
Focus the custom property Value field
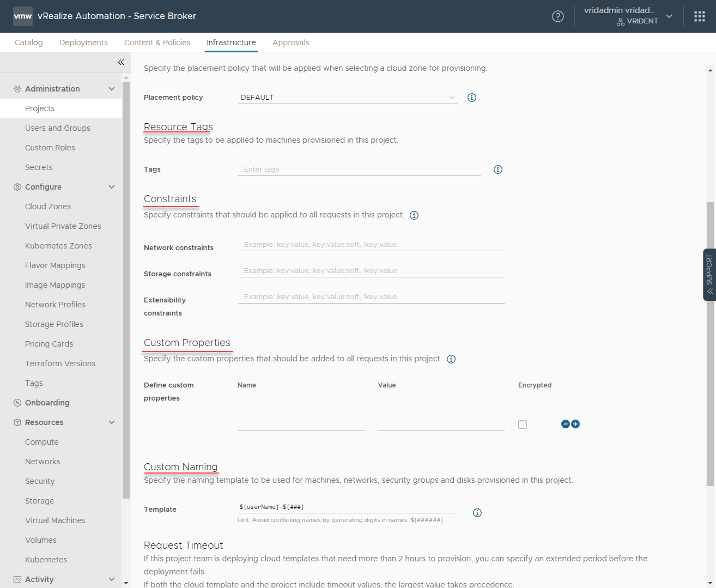pos(441,424)
